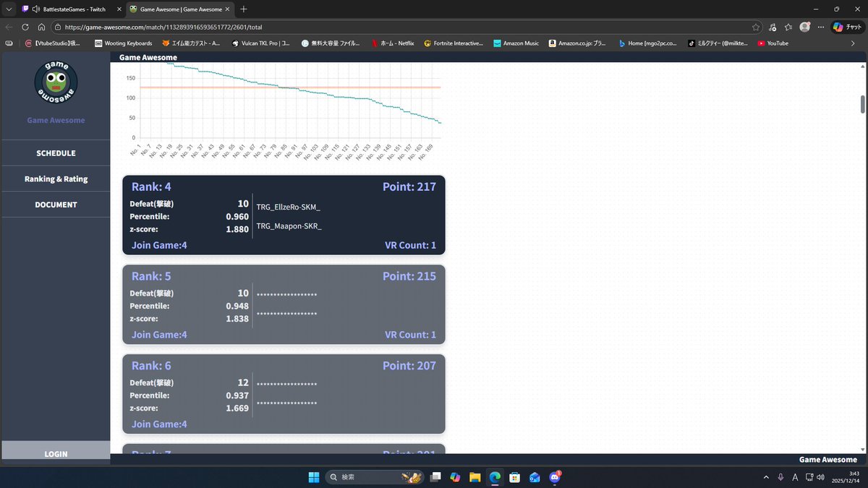Open the Fortnite Interactive bookmark
Viewport: 868px width, 488px height.
point(454,43)
